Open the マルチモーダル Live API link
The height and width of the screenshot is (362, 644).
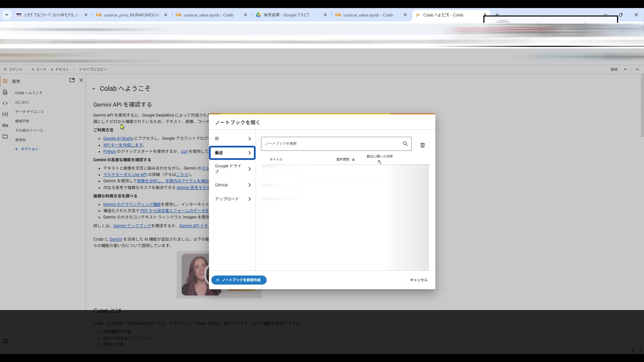tap(125, 175)
